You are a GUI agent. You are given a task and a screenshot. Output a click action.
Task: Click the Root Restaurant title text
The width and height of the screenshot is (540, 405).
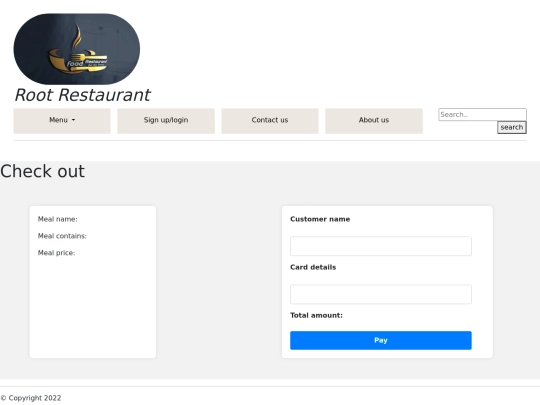[x=83, y=95]
